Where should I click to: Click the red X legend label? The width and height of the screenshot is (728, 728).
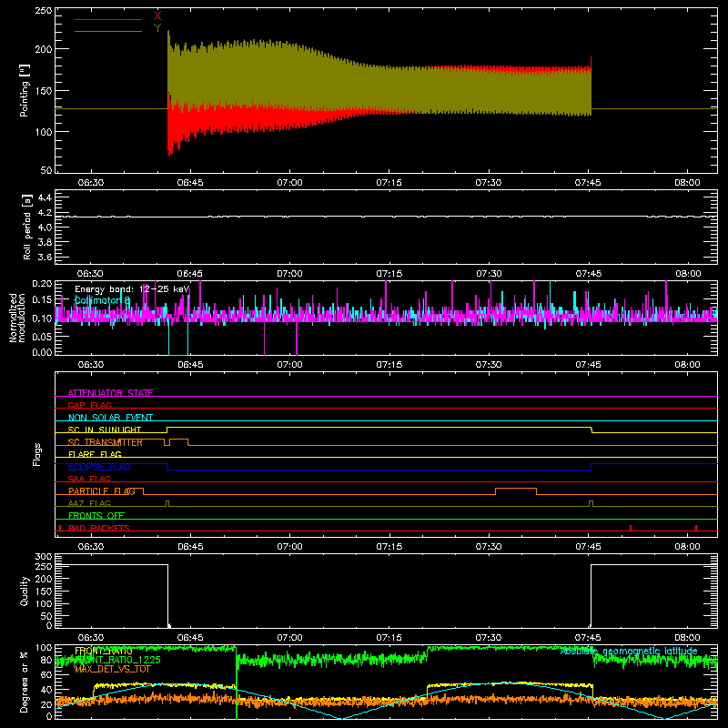[x=157, y=15]
